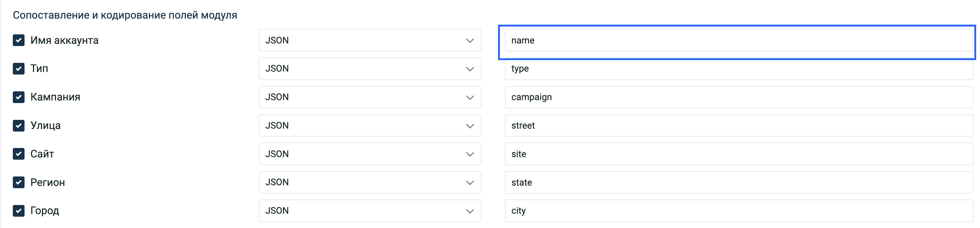Open the encoding dropdown for Кампания
This screenshot has height=228, width=980.
click(370, 97)
